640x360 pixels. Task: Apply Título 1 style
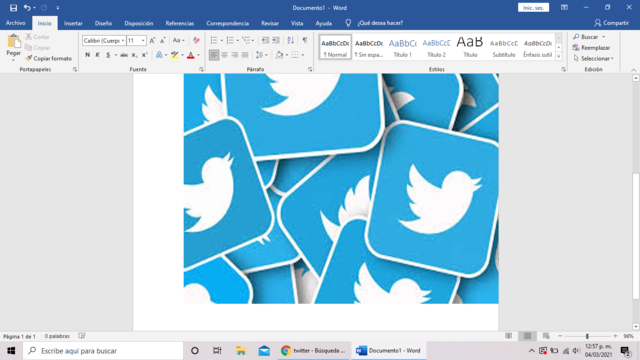click(402, 47)
